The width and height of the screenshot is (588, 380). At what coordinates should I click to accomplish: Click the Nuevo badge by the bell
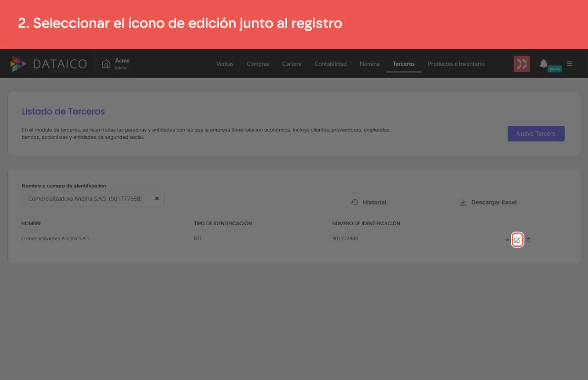tap(555, 69)
